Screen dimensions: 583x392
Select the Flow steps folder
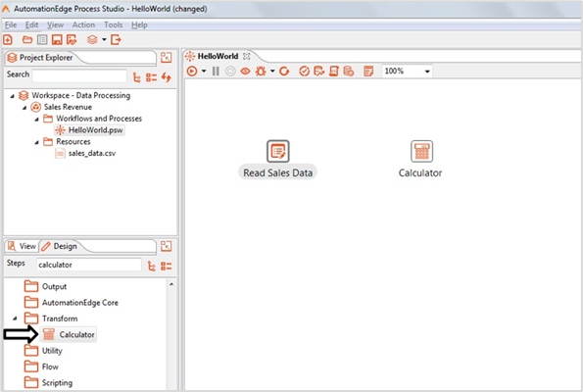[50, 367]
